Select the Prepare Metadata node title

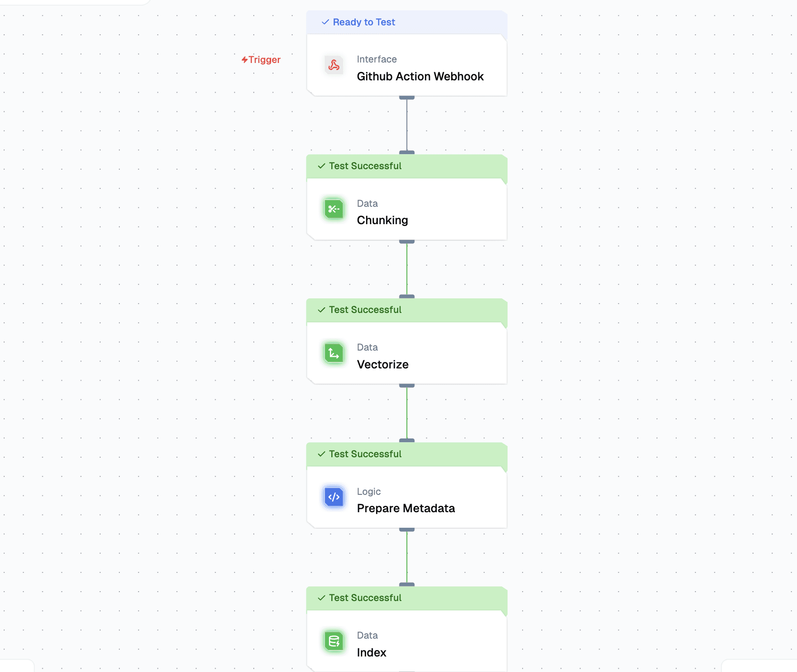tap(406, 508)
